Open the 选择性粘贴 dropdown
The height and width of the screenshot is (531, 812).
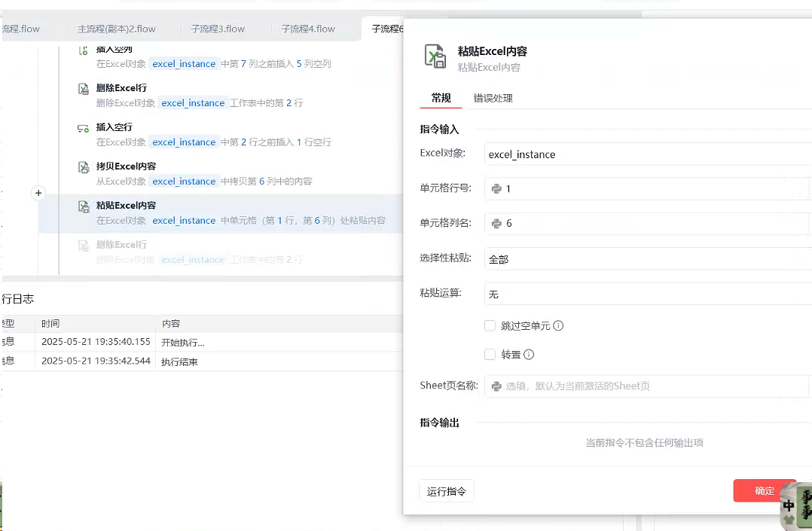click(x=648, y=259)
